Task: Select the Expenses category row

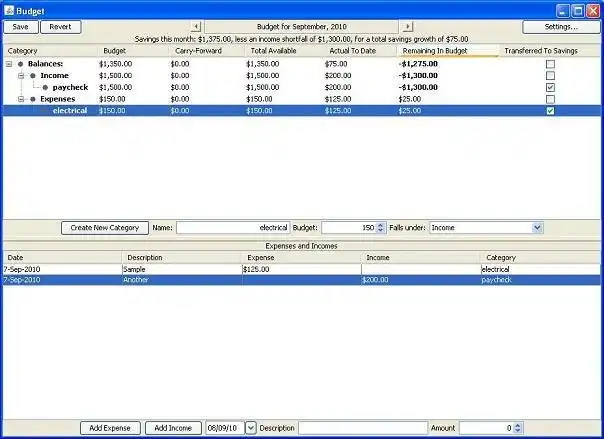Action: coord(302,99)
